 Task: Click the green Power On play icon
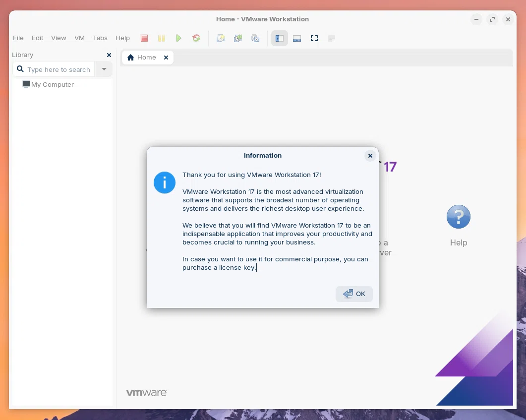click(x=179, y=38)
